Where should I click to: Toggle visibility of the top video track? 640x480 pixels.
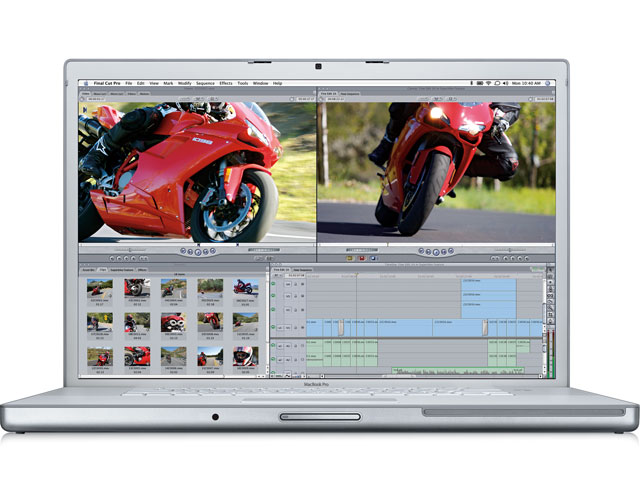point(274,285)
